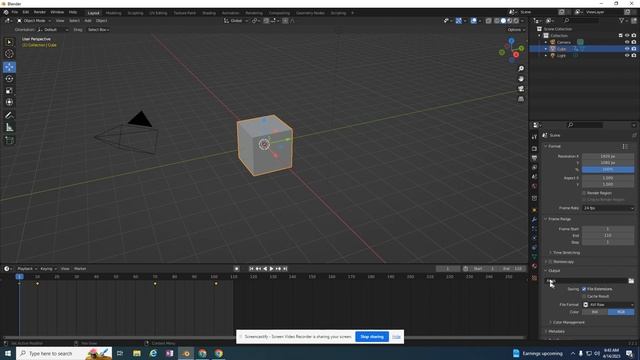The image size is (640, 360).
Task: Click the Hide link in the sharing bar
Action: click(396, 337)
